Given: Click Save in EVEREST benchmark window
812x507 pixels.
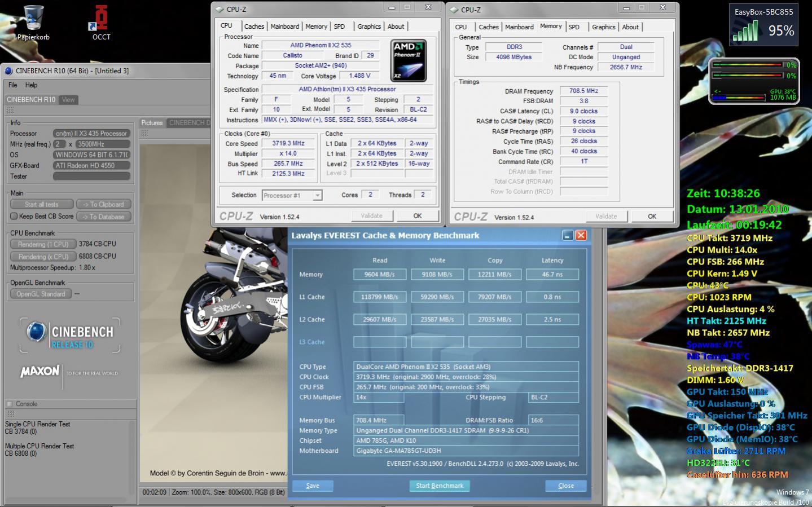Looking at the screenshot, I should tap(313, 486).
